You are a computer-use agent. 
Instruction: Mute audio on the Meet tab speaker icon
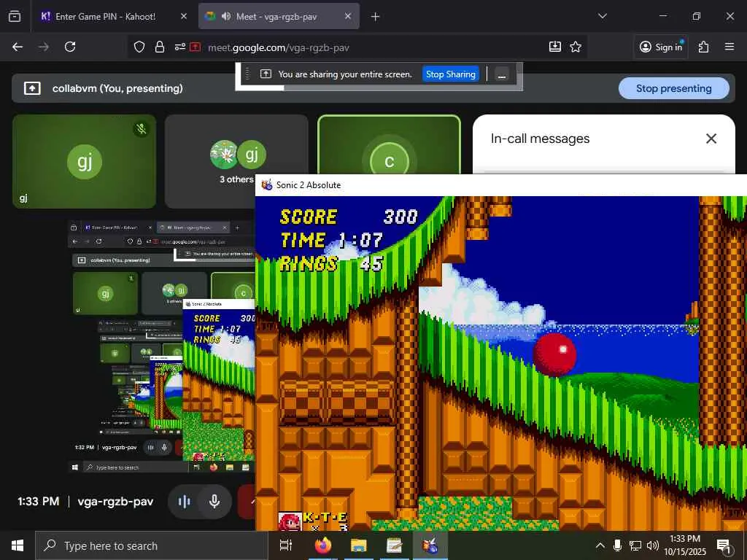click(226, 16)
